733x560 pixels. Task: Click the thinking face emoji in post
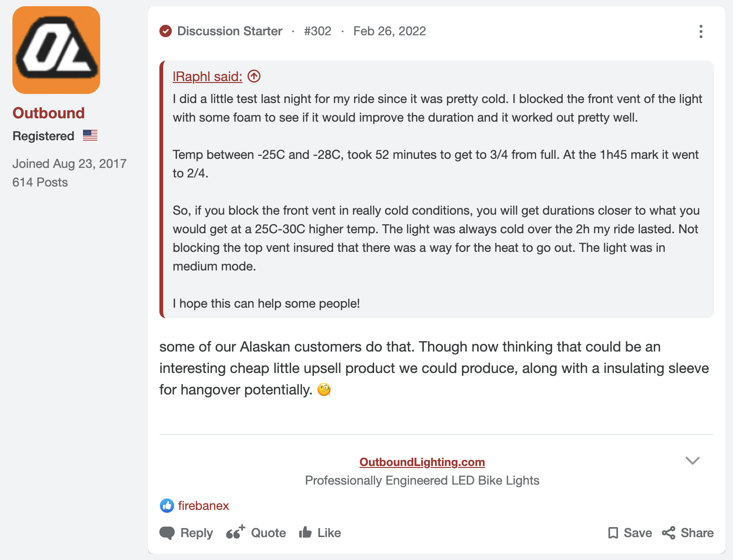[324, 390]
